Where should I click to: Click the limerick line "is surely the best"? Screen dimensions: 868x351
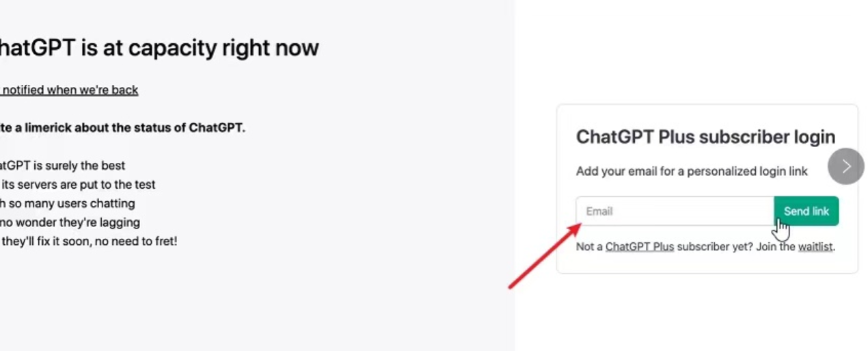click(x=63, y=166)
